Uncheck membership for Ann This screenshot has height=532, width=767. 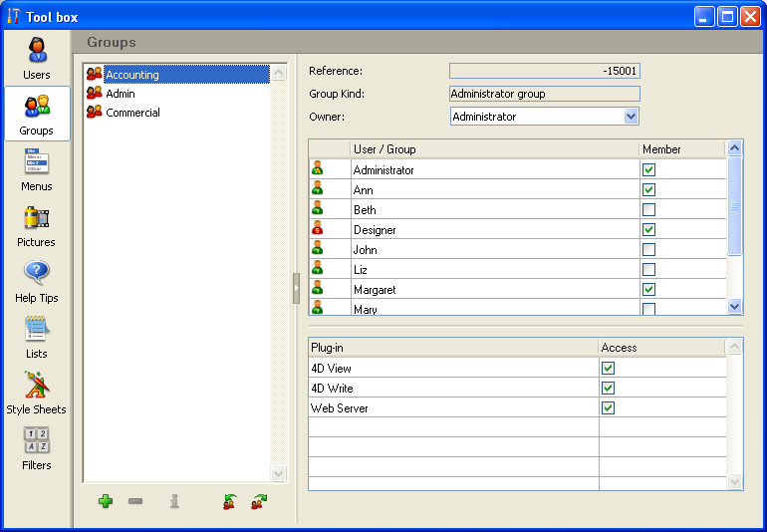(x=649, y=190)
